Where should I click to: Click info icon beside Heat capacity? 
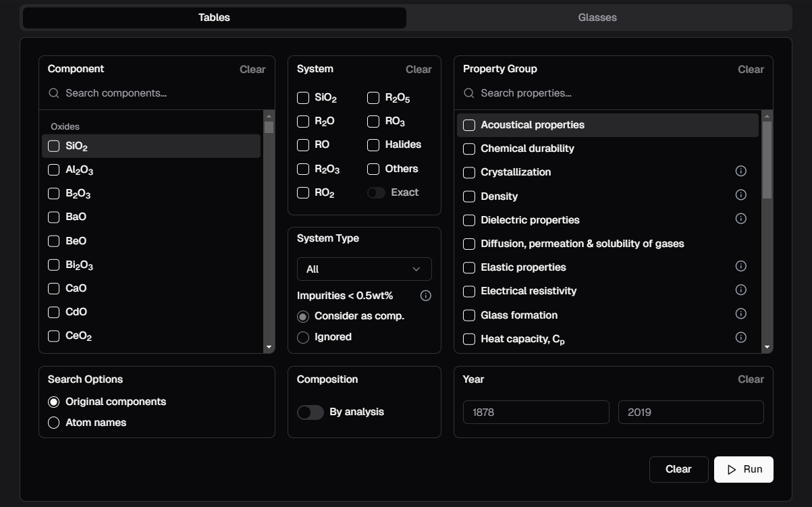[x=740, y=338]
